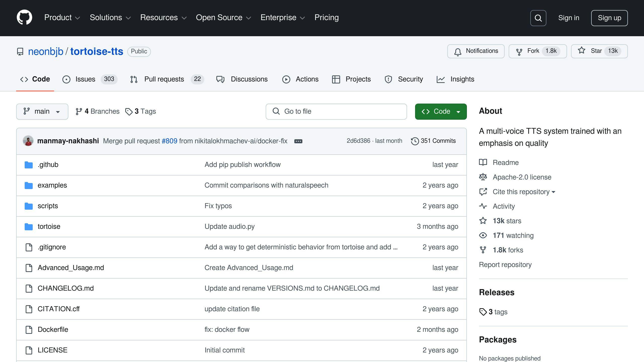Expand the Product menu
The width and height of the screenshot is (644, 362).
point(62,18)
